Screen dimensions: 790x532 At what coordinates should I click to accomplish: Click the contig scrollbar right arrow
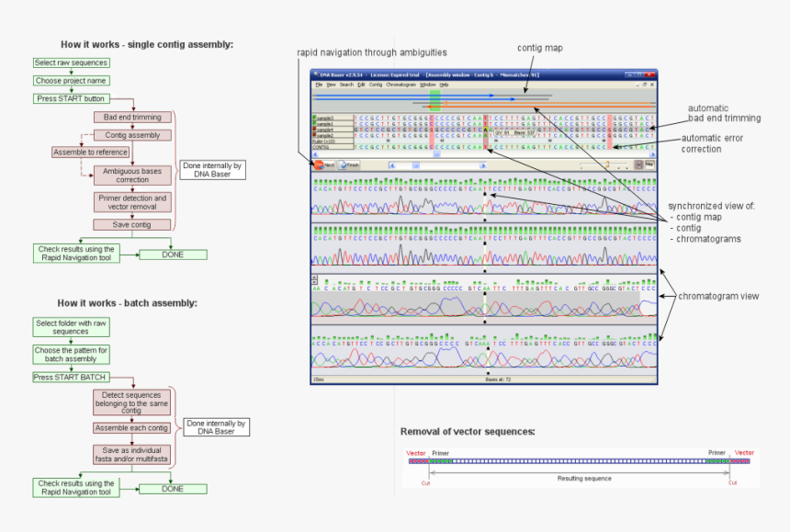coord(653,154)
